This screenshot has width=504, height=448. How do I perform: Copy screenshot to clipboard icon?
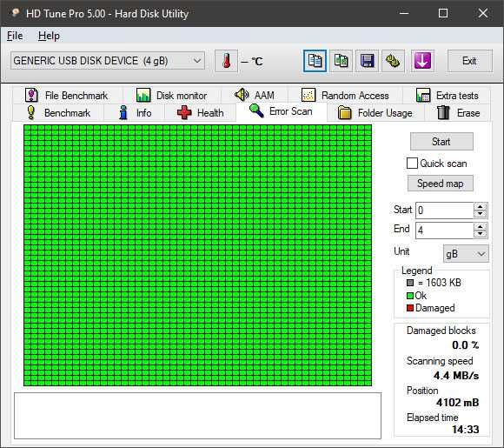coord(341,61)
